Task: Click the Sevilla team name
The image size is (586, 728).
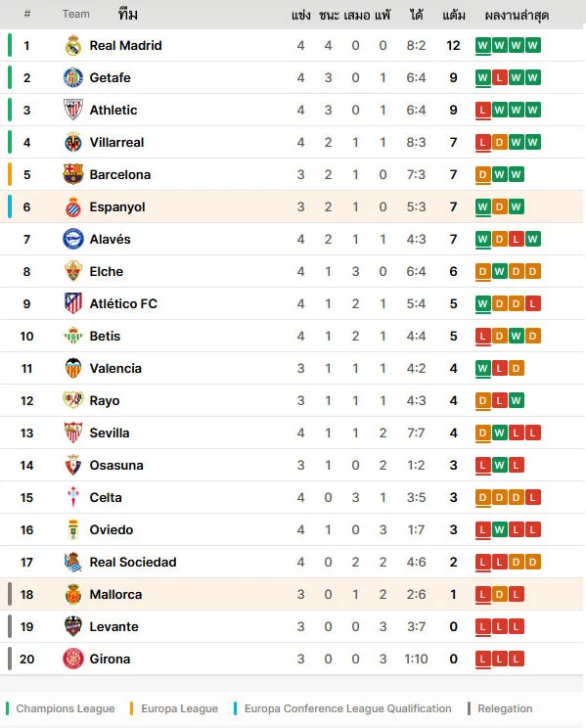Action: click(x=110, y=432)
